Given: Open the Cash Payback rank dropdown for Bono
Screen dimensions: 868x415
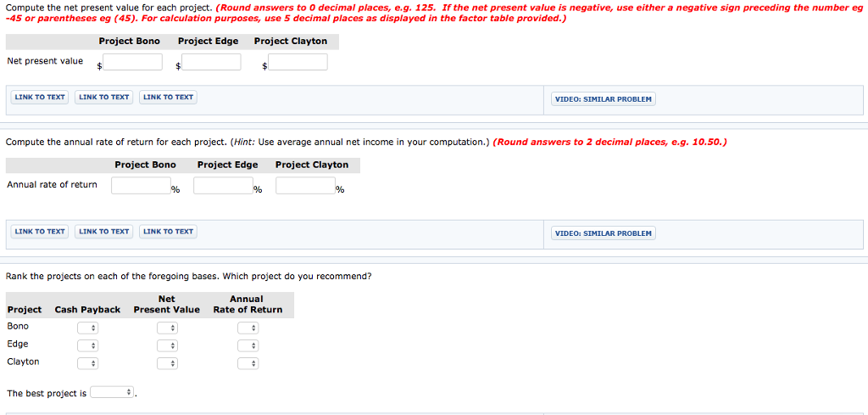Looking at the screenshot, I should 88,328.
